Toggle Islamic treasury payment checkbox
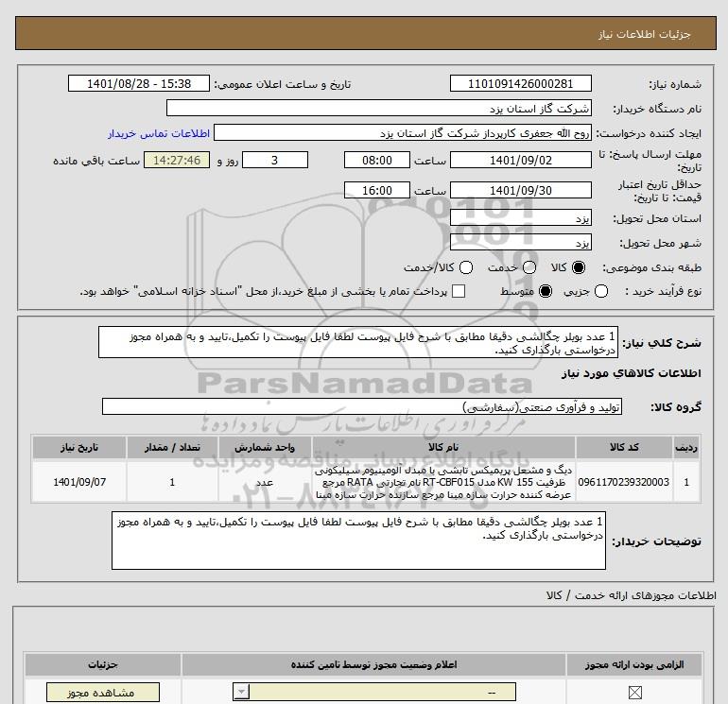728x704 pixels. 459,291
